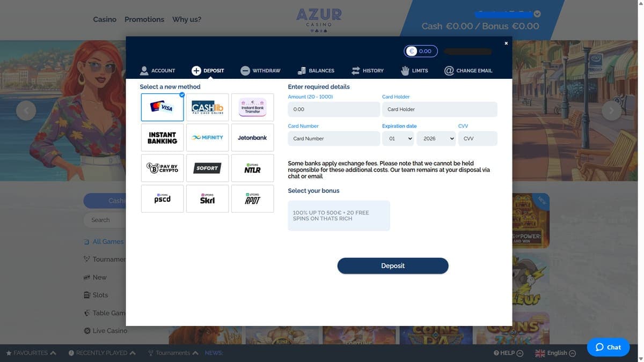Select the Skrl payment method
Viewport: 644px width, 362px height.
[208, 199]
